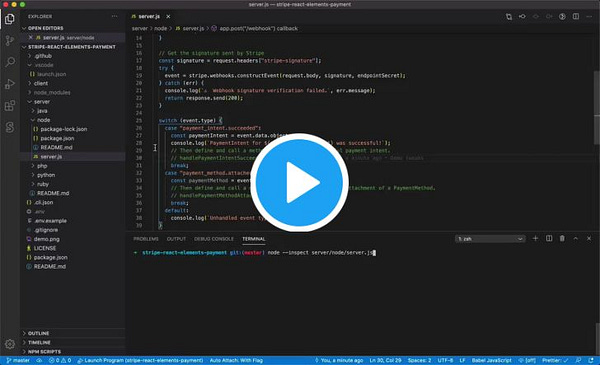600x365 pixels.
Task: Open the zsh terminal selector dropdown
Action: click(x=490, y=239)
